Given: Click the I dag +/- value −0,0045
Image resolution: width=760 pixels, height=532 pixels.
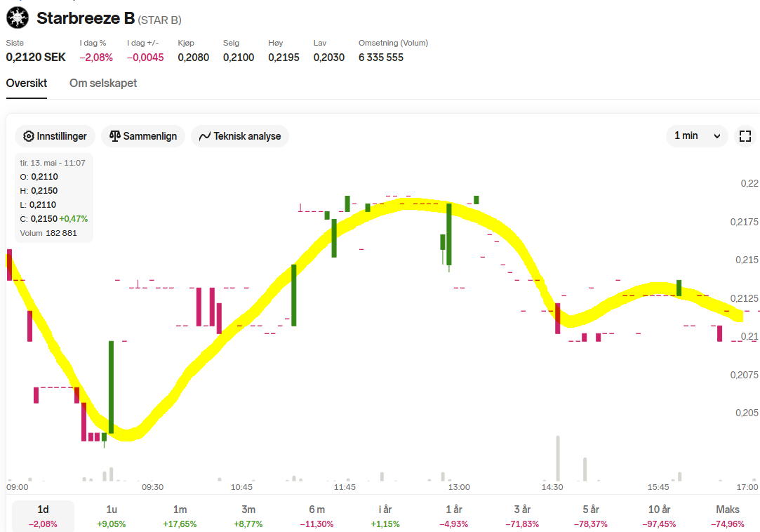Looking at the screenshot, I should (x=145, y=58).
